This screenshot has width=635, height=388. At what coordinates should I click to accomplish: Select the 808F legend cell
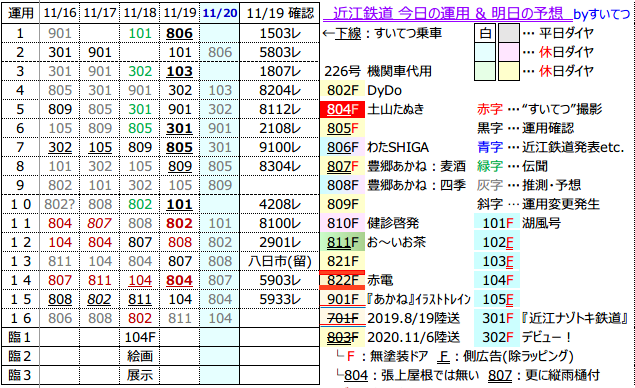tap(343, 185)
